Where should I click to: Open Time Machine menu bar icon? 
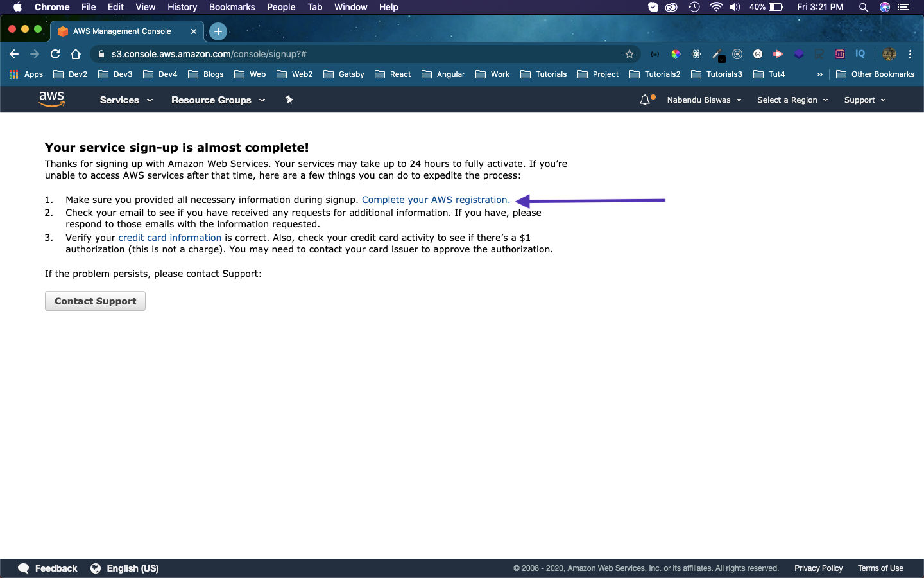694,7
